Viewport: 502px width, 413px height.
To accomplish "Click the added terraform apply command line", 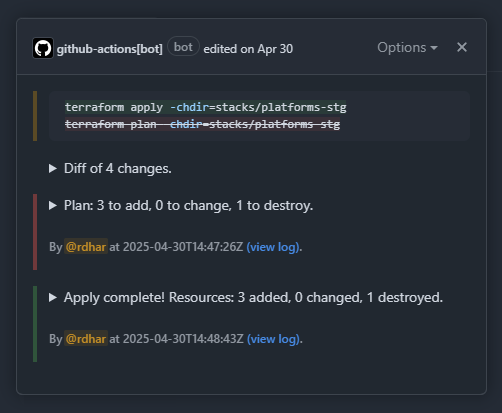I will 206,107.
